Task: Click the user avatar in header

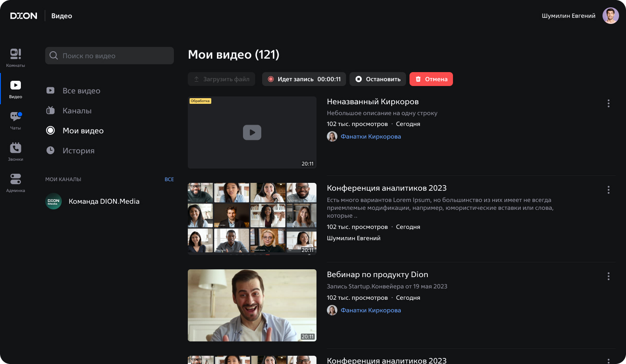Action: tap(611, 16)
